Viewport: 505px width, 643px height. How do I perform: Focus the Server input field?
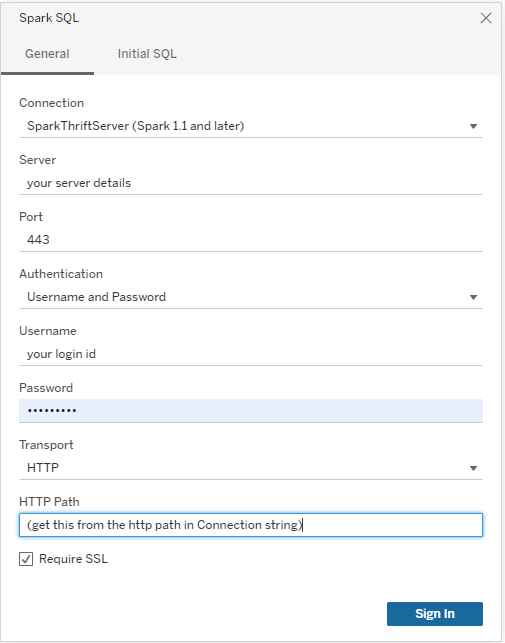pos(251,183)
